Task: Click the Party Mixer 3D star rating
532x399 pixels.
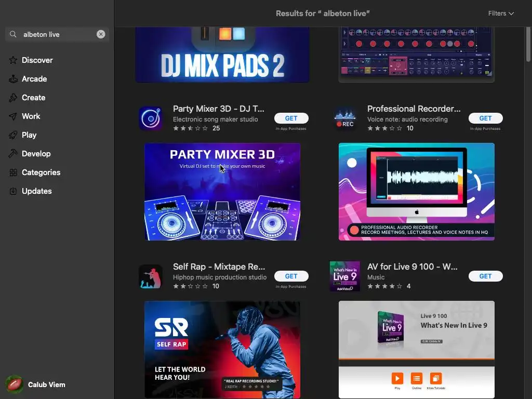Action: coord(190,128)
